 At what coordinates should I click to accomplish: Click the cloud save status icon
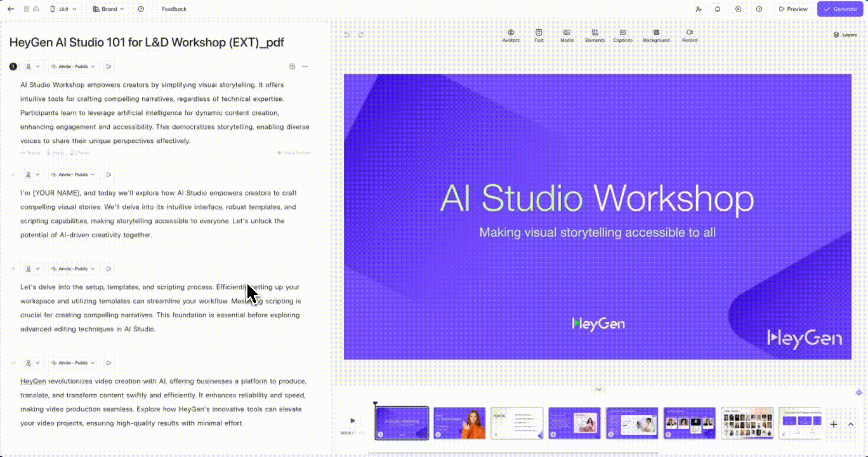pyautogui.click(x=36, y=9)
